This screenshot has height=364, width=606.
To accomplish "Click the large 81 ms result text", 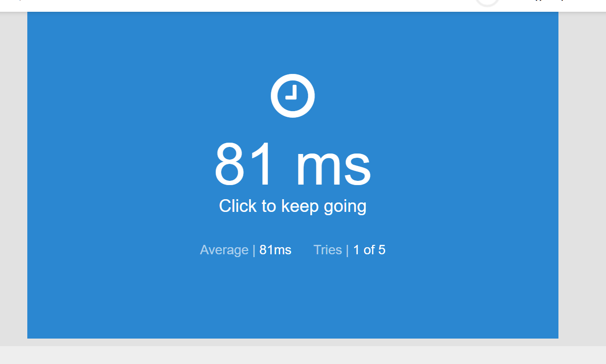I will (x=292, y=165).
